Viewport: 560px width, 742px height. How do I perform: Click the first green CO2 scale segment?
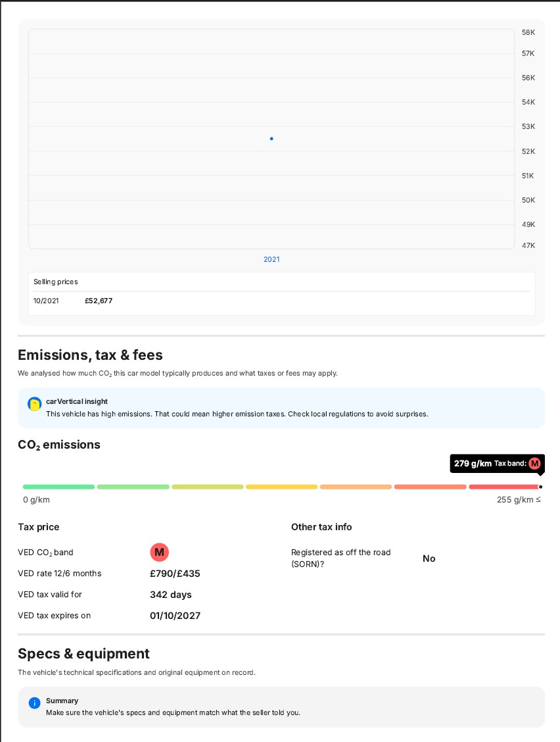(58, 487)
